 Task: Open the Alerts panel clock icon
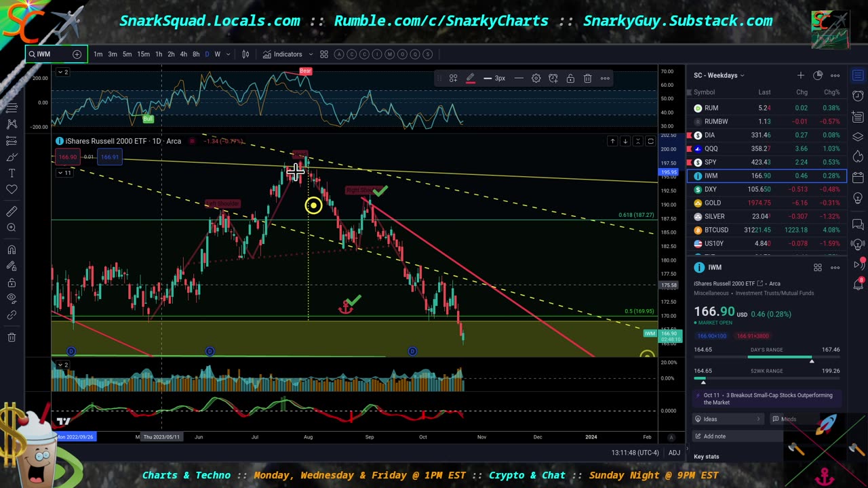[x=858, y=96]
